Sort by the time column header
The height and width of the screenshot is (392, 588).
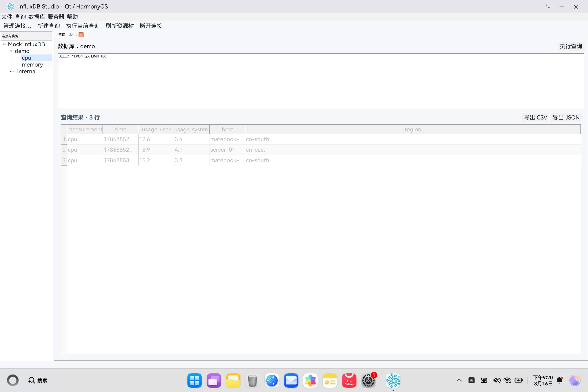pyautogui.click(x=120, y=129)
